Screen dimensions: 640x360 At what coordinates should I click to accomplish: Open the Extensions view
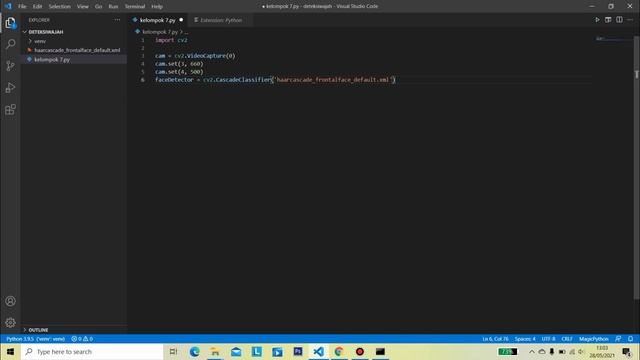[10, 109]
